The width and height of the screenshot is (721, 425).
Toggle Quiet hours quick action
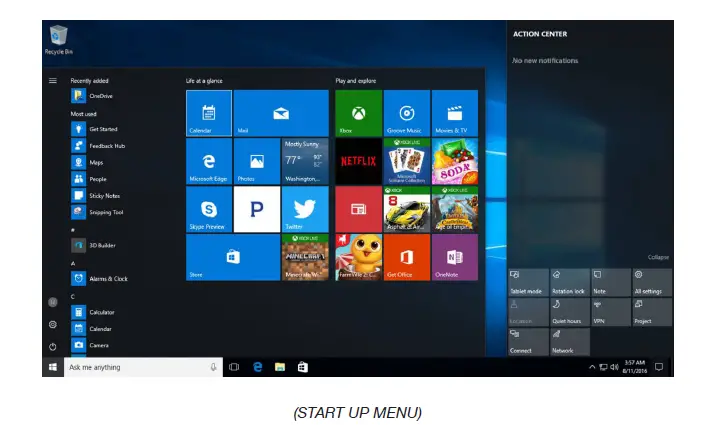[569, 312]
